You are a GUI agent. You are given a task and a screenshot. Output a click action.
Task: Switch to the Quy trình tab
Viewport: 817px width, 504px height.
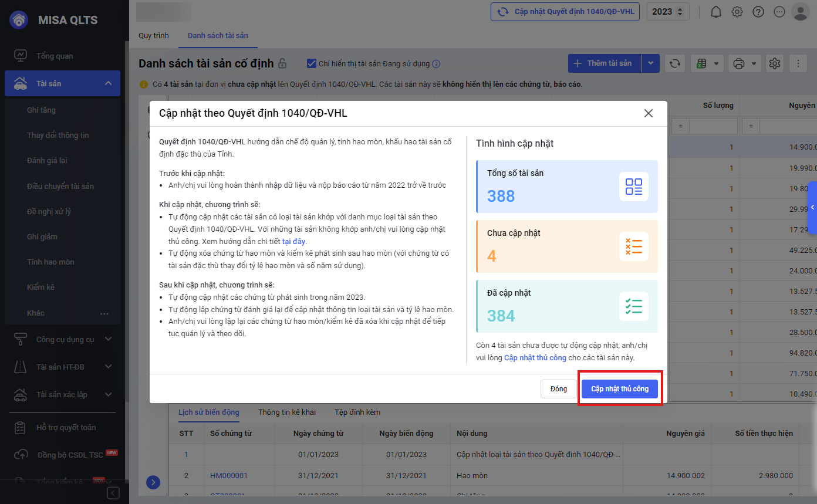(x=154, y=36)
